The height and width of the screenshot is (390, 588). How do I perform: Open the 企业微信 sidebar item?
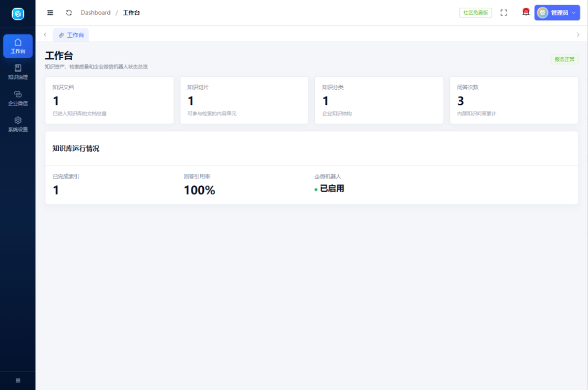(x=18, y=98)
